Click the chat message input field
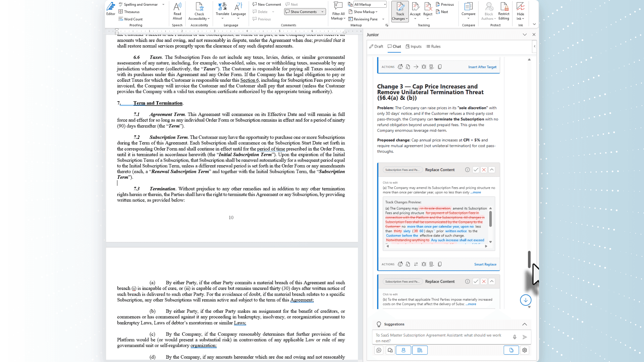This screenshot has width=644, height=362. [x=439, y=338]
